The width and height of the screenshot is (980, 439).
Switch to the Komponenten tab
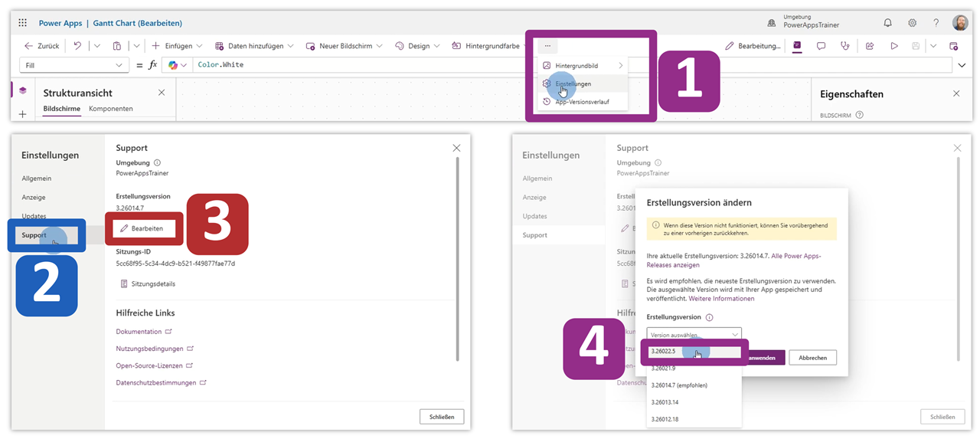coord(111,109)
